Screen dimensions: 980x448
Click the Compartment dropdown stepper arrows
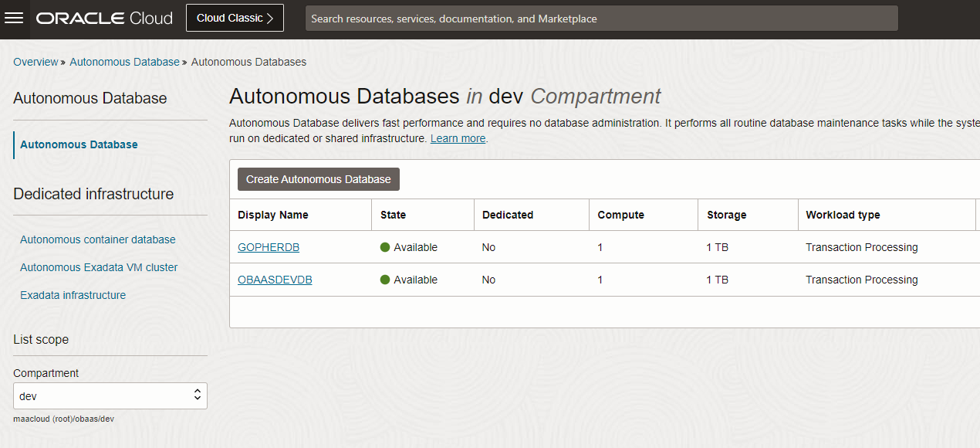[x=199, y=395]
